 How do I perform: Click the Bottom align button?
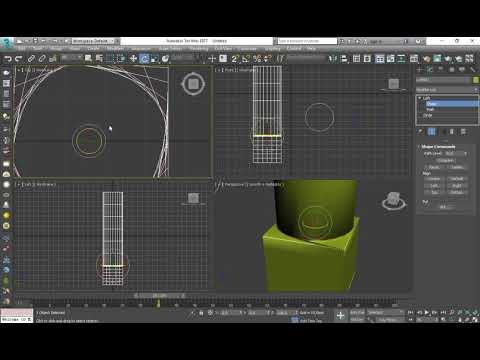(457, 193)
